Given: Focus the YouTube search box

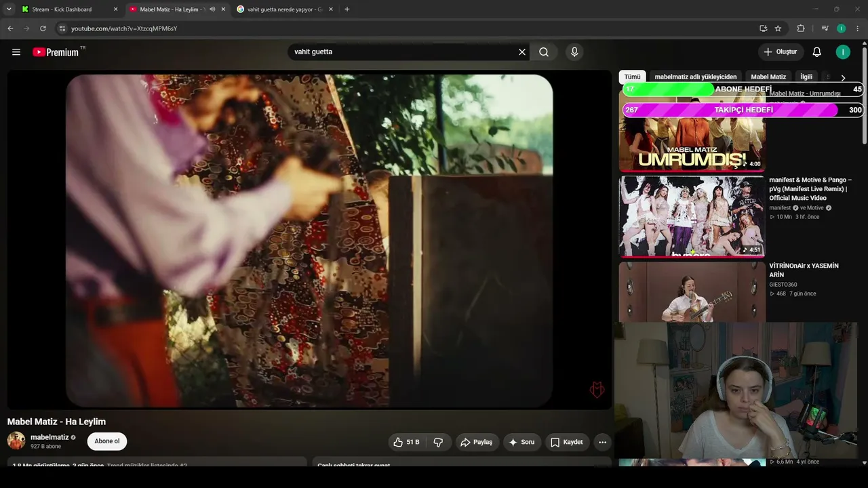Looking at the screenshot, I should pos(404,52).
